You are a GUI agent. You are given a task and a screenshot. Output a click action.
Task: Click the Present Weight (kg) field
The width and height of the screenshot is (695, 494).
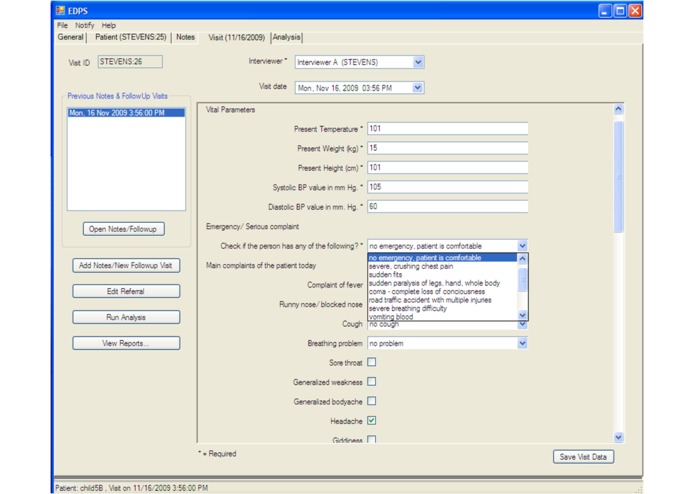point(448,148)
